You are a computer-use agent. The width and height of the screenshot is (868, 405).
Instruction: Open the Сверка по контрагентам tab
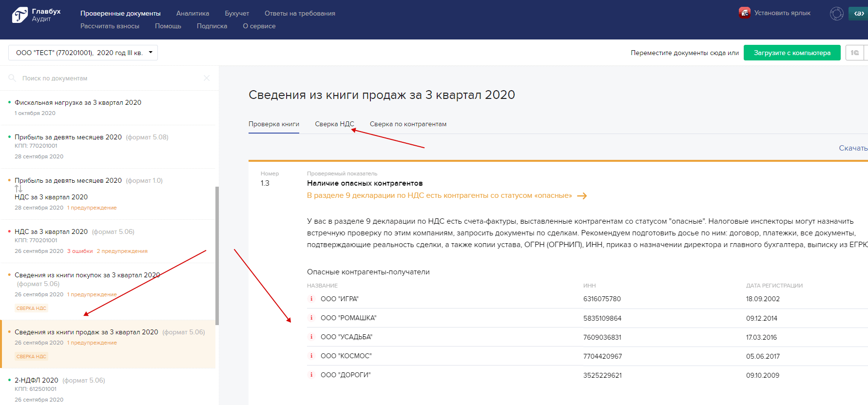click(x=408, y=124)
